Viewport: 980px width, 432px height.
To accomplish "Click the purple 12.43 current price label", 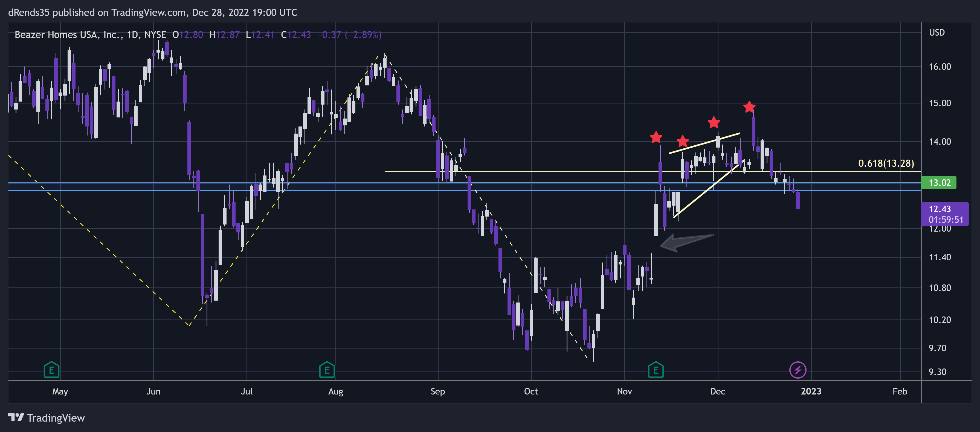I will pyautogui.click(x=945, y=214).
